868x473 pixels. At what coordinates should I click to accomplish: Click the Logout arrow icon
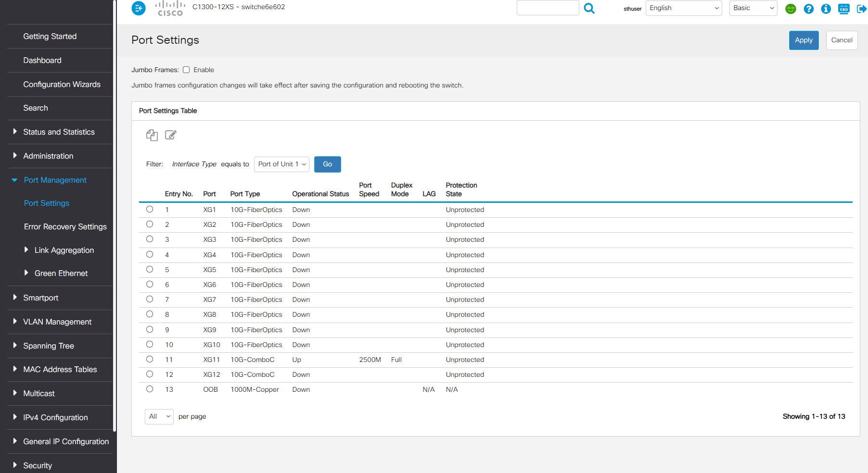861,9
